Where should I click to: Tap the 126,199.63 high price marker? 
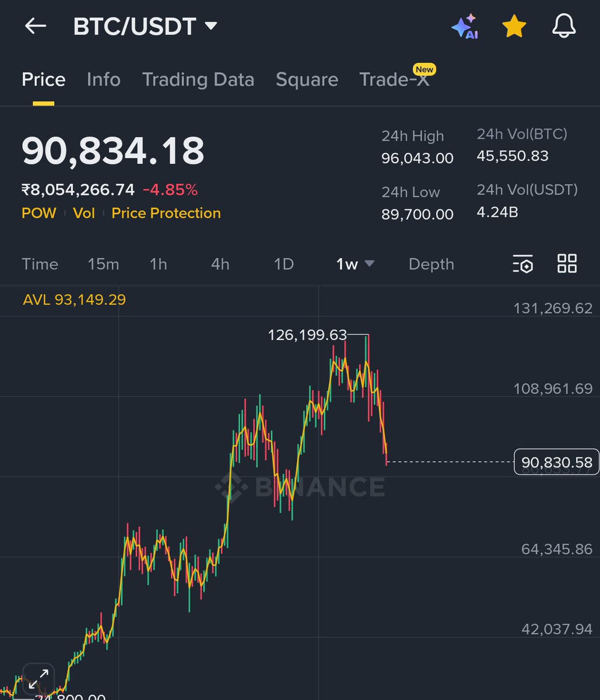307,335
